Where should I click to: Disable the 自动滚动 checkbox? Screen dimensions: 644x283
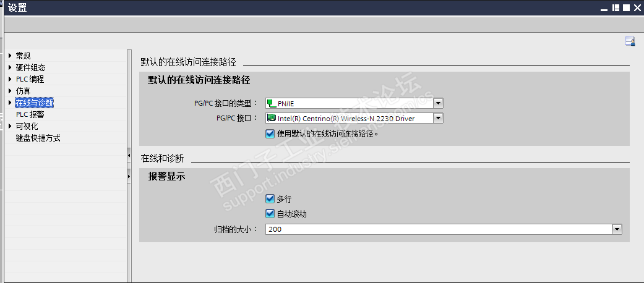270,214
